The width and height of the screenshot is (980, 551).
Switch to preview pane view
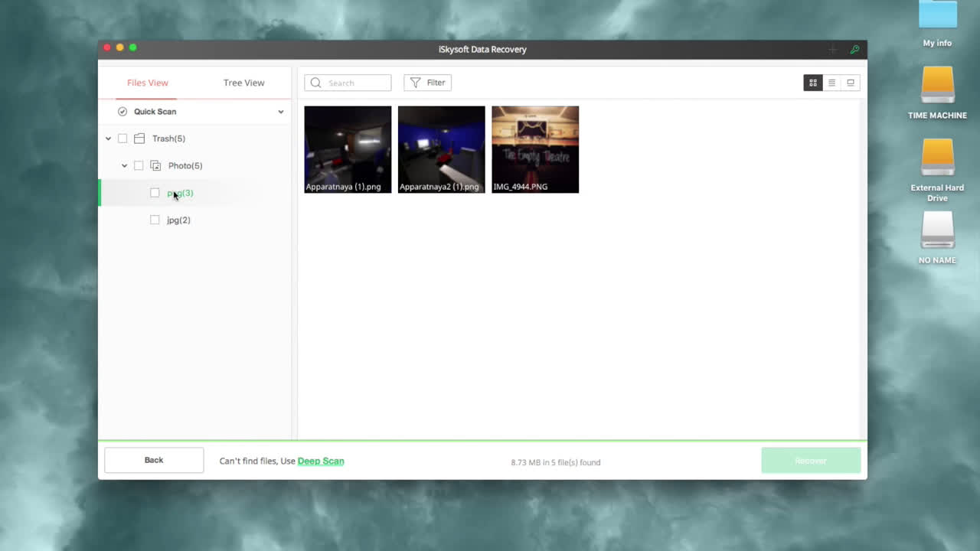(x=851, y=83)
